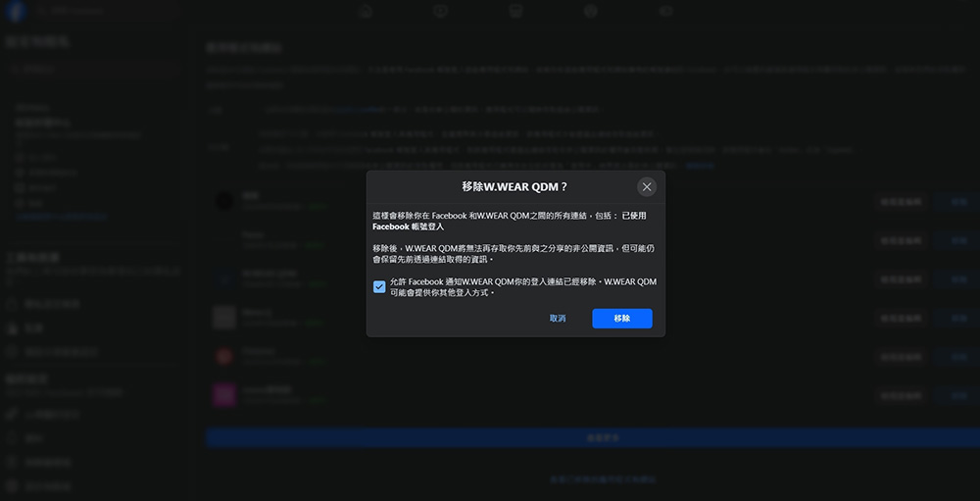Viewport: 980px width, 501px height.
Task: Click the 取消 cancel button
Action: tap(558, 319)
